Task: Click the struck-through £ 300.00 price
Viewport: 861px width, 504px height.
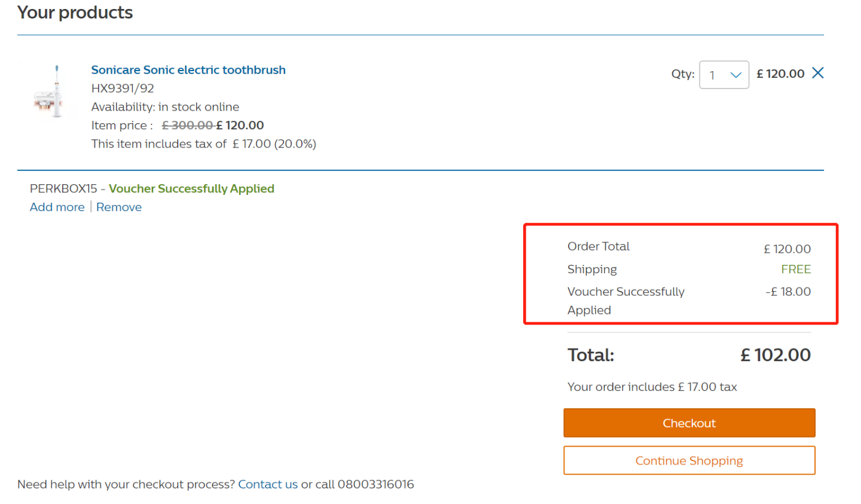Action: pos(188,126)
